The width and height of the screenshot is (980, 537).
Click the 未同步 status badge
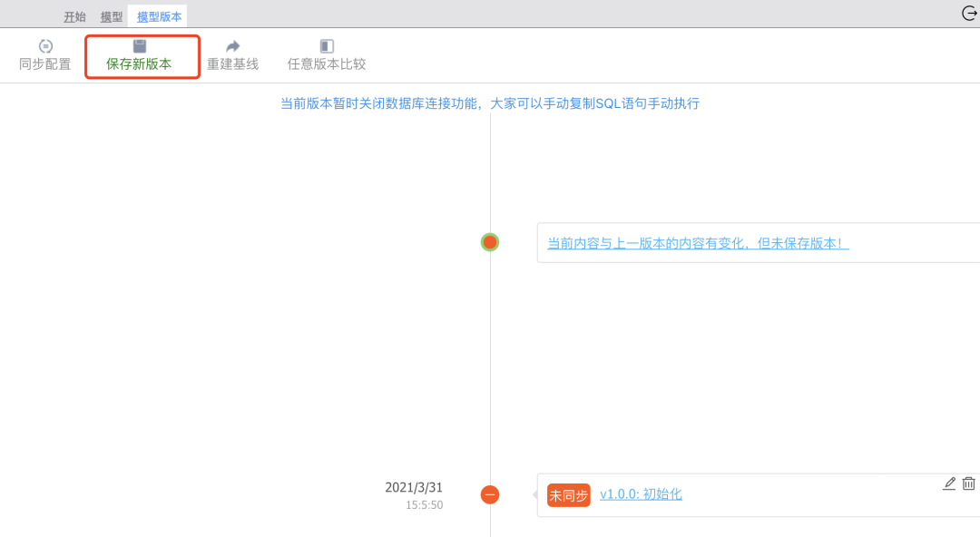click(568, 494)
